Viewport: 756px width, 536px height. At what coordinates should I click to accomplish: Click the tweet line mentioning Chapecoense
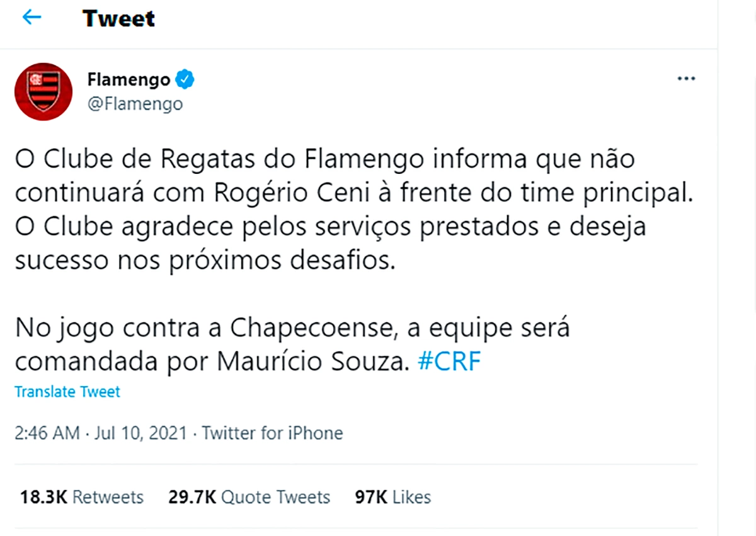[292, 329]
